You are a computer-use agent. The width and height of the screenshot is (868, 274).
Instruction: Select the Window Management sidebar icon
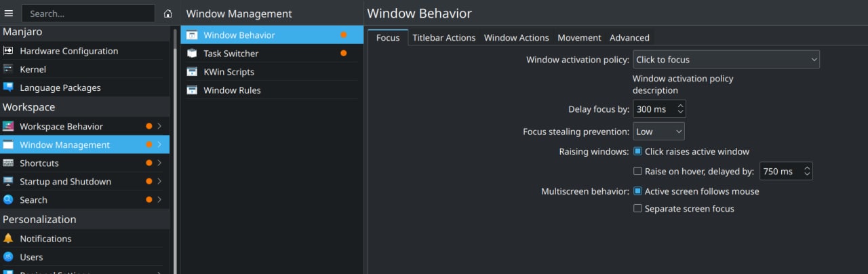point(8,144)
